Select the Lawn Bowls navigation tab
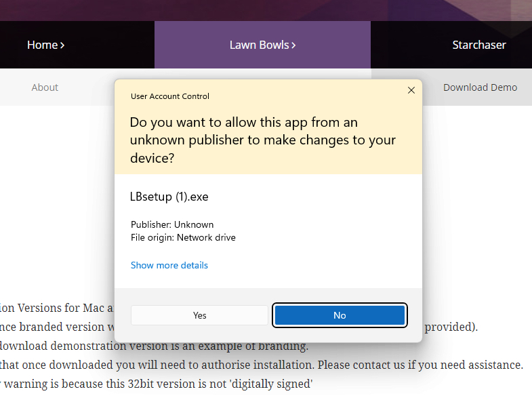The width and height of the screenshot is (532, 402). (262, 45)
